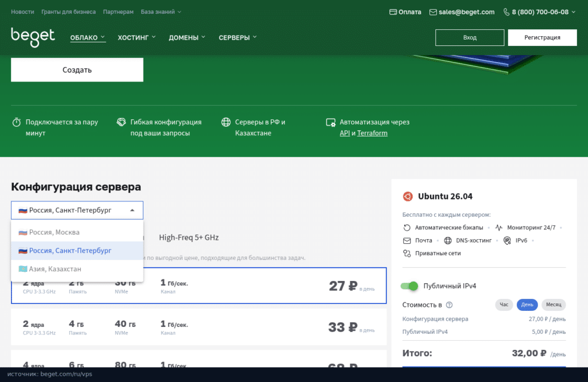Click the monitoring pulse icon
588x382 pixels.
pos(499,228)
